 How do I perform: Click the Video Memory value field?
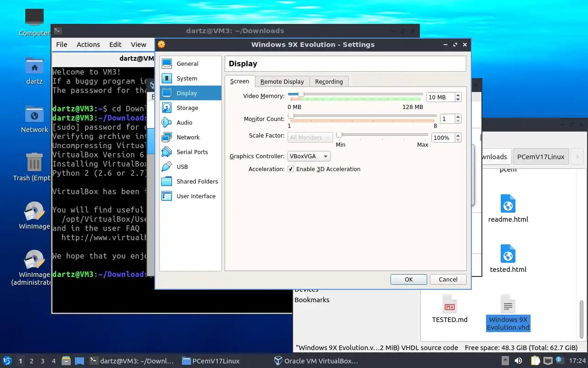tap(441, 97)
